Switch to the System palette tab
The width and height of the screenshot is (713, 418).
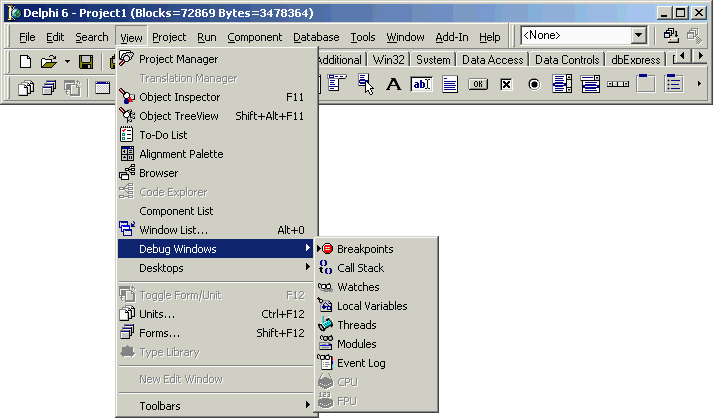433,60
